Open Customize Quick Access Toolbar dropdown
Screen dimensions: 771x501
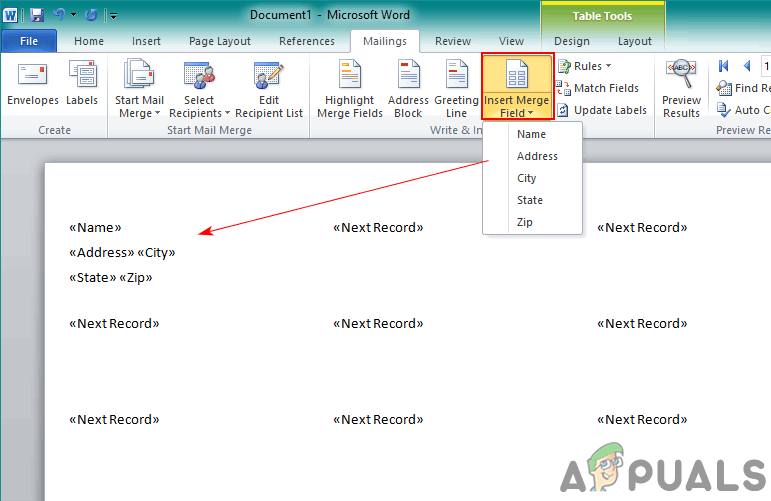pos(113,16)
